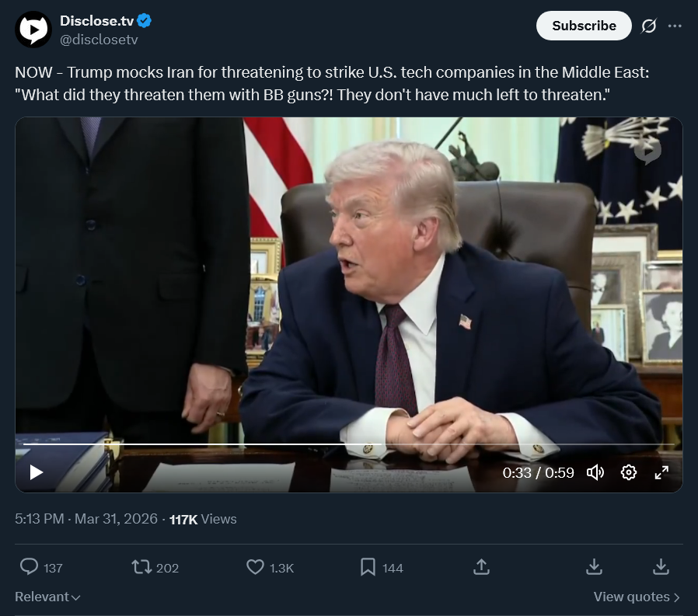The image size is (698, 616).
Task: Click the Grok slashed-circle icon
Action: 648,26
